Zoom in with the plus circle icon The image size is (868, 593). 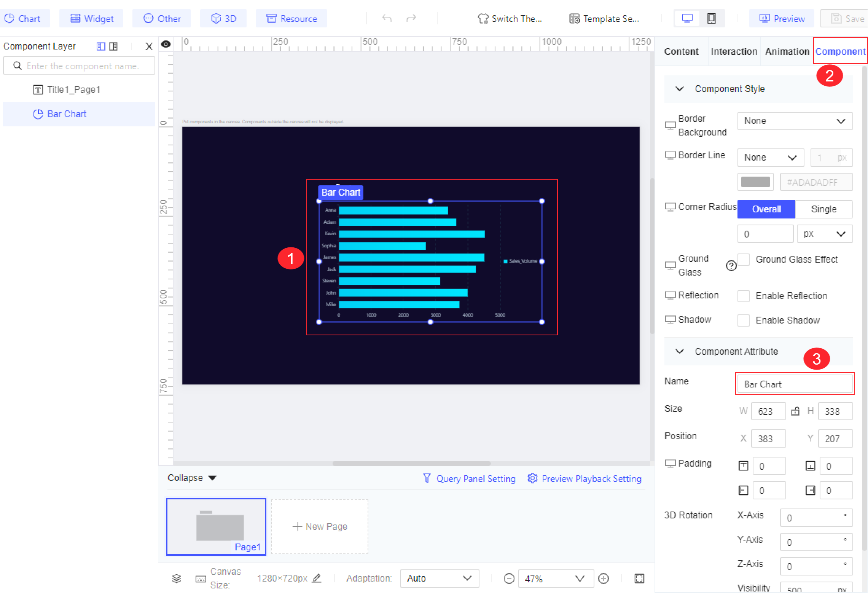click(x=604, y=579)
